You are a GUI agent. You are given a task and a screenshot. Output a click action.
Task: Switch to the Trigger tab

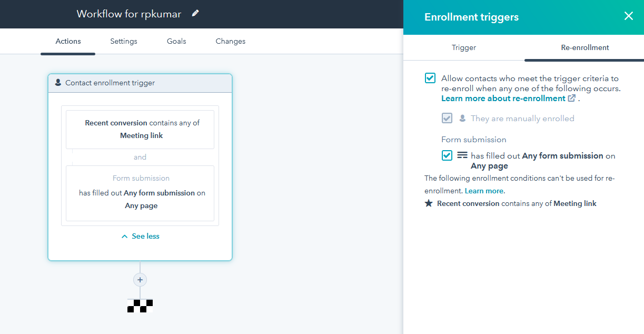tap(463, 47)
